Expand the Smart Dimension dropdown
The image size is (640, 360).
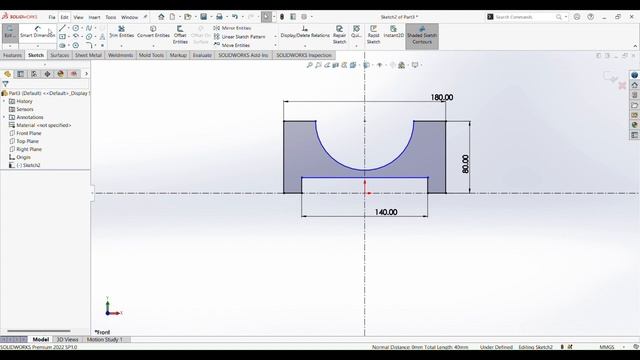(38, 45)
